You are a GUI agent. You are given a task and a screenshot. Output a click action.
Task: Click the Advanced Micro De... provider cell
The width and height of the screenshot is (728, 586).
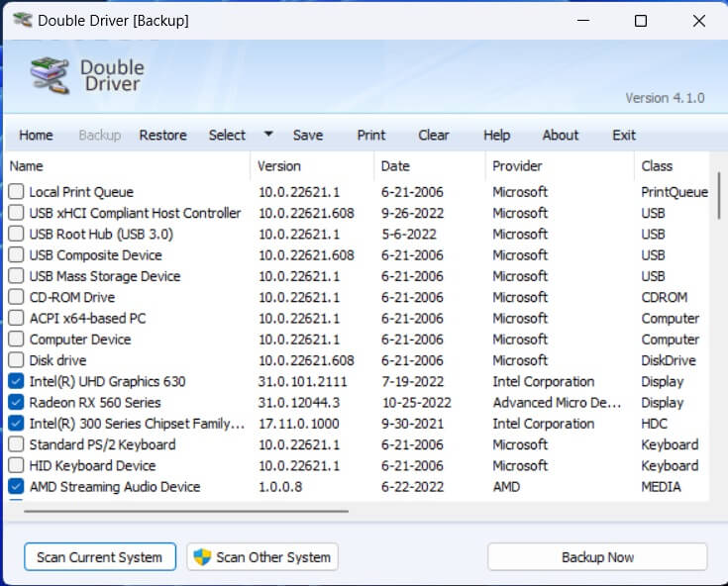(x=557, y=402)
